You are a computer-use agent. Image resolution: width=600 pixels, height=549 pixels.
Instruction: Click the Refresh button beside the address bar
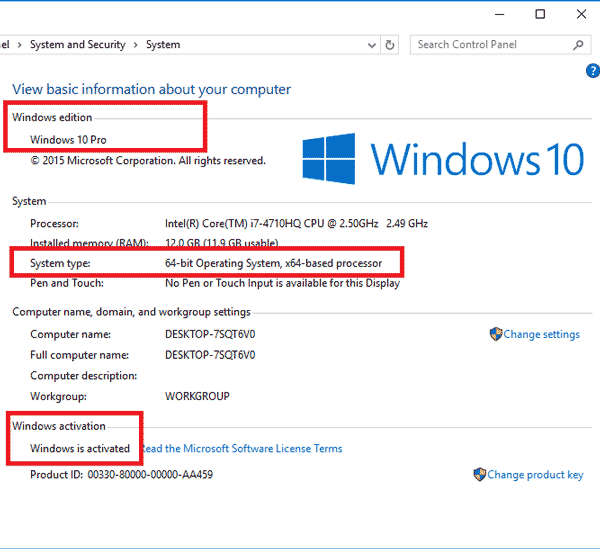390,45
